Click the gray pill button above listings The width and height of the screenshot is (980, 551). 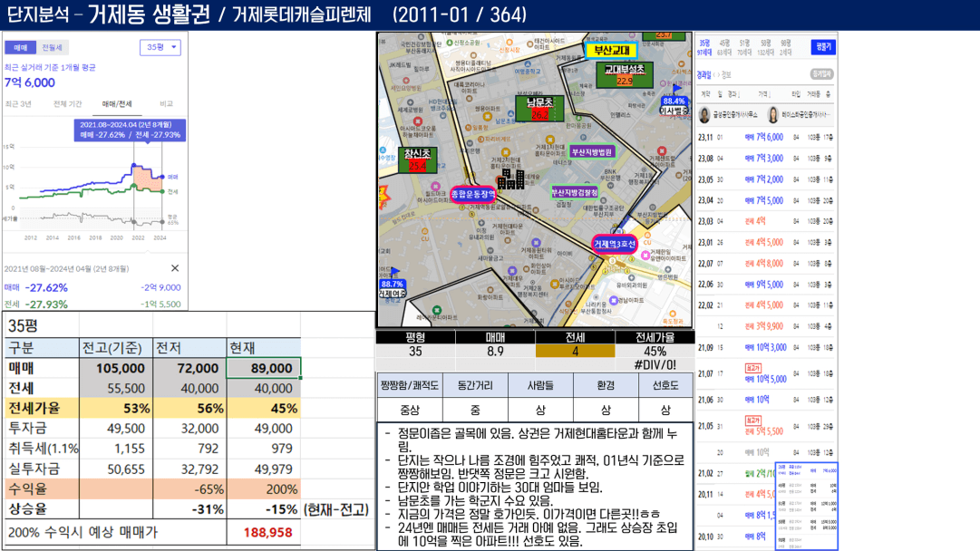821,73
